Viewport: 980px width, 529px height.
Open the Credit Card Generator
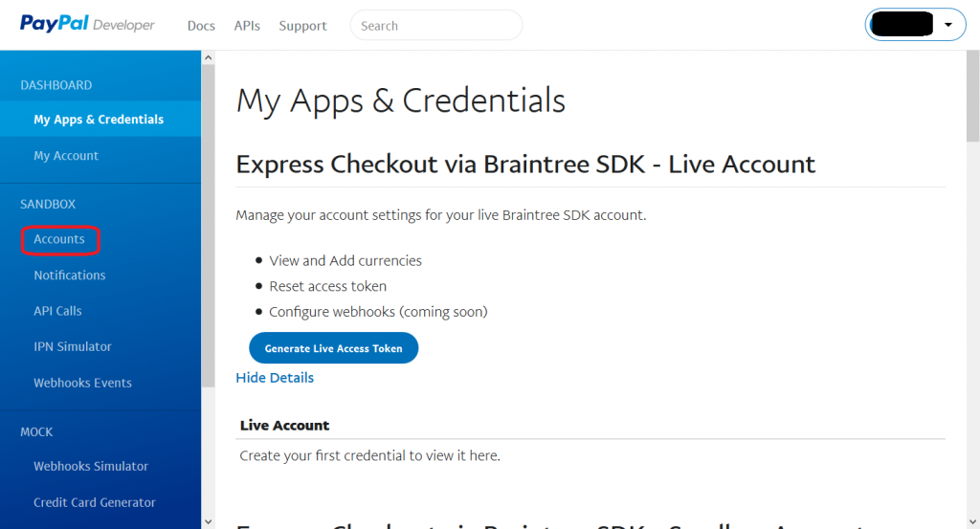point(95,502)
